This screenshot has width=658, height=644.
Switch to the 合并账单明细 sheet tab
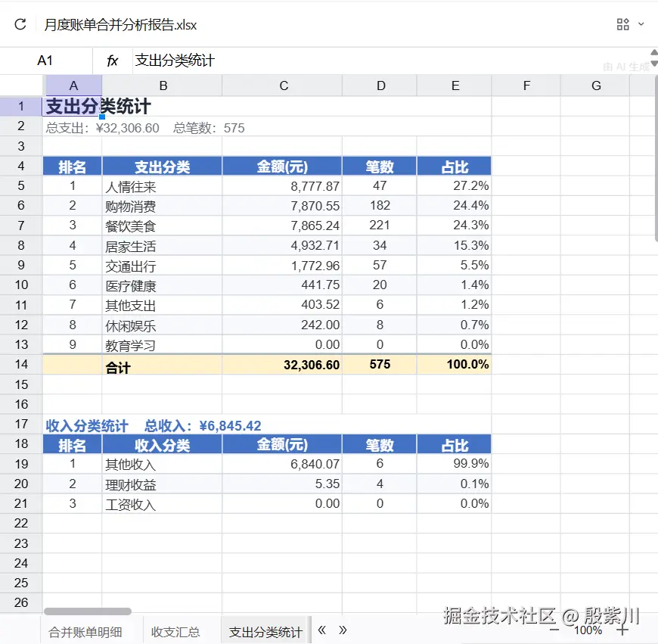coord(85,631)
